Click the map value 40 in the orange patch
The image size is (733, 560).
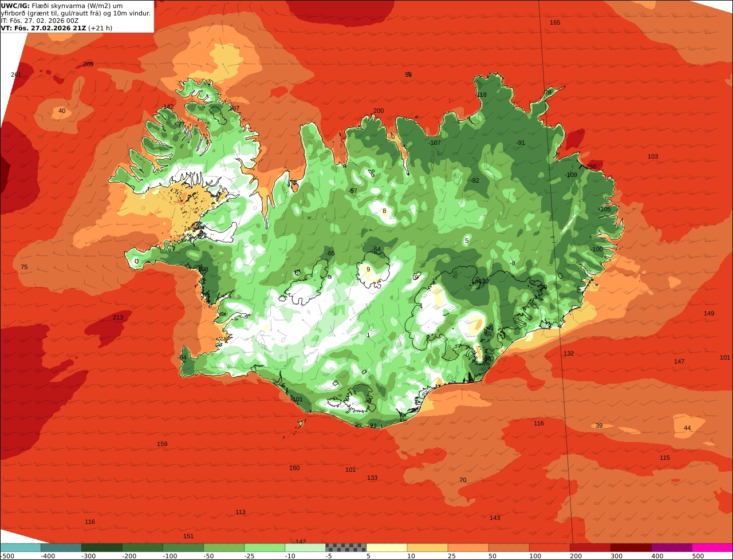coord(62,111)
